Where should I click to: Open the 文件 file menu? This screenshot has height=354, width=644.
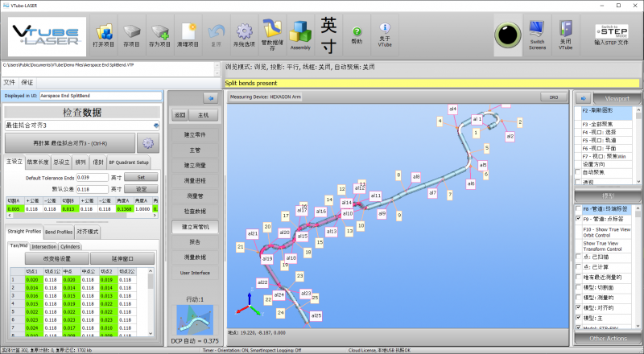point(10,82)
